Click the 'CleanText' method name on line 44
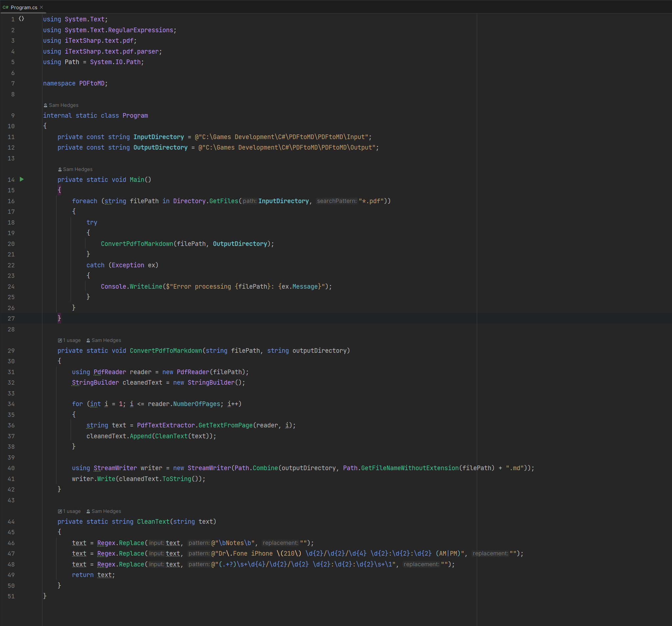 pos(153,521)
